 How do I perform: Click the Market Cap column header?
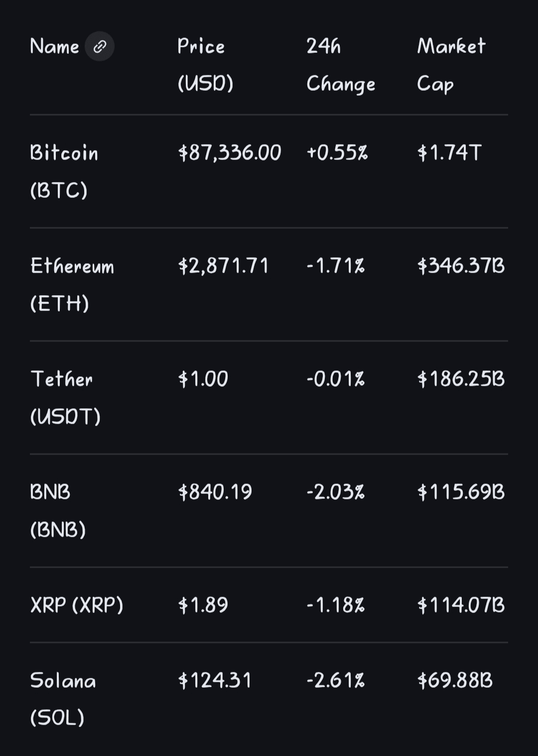(451, 65)
